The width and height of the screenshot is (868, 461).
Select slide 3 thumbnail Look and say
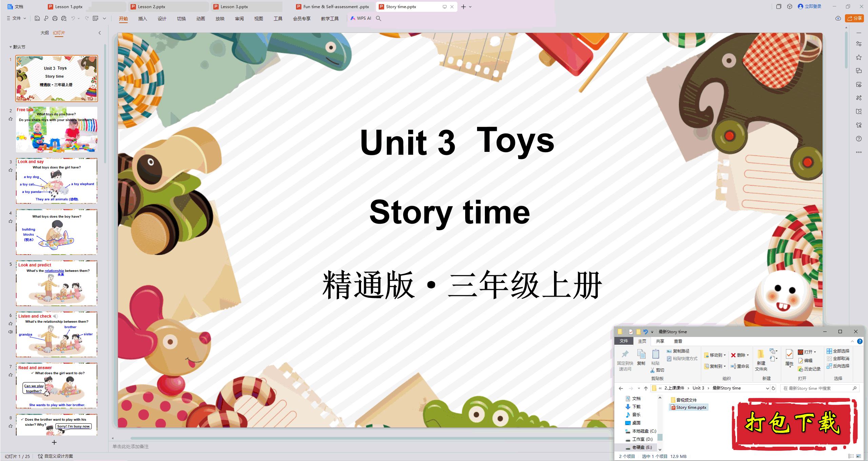tap(57, 181)
